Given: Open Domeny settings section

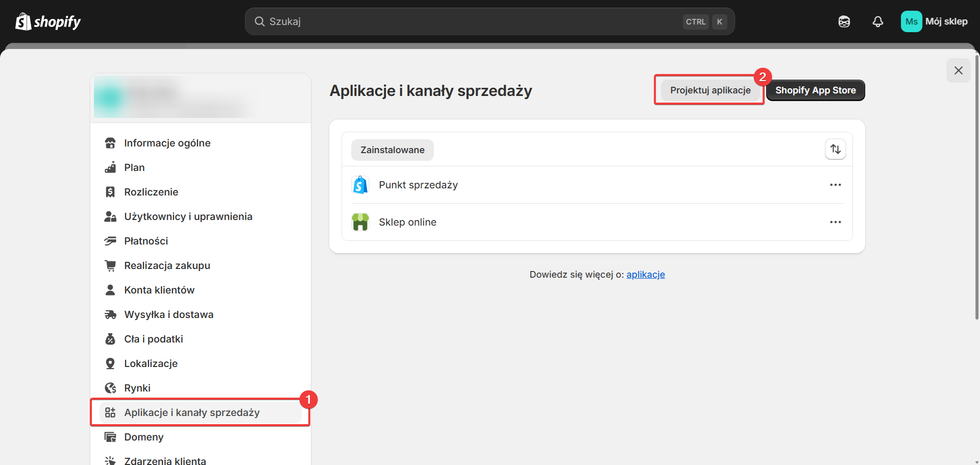Looking at the screenshot, I should (143, 437).
